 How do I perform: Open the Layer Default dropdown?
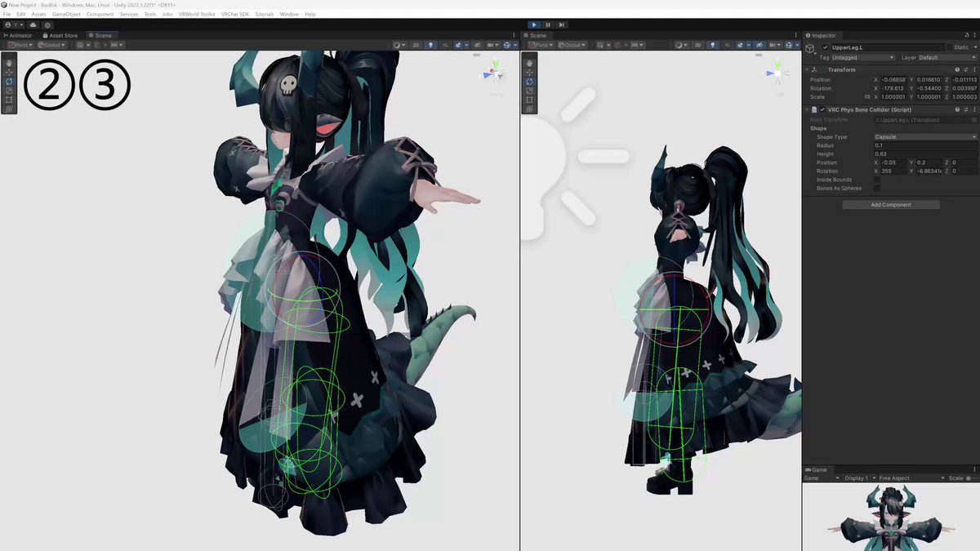pos(947,57)
